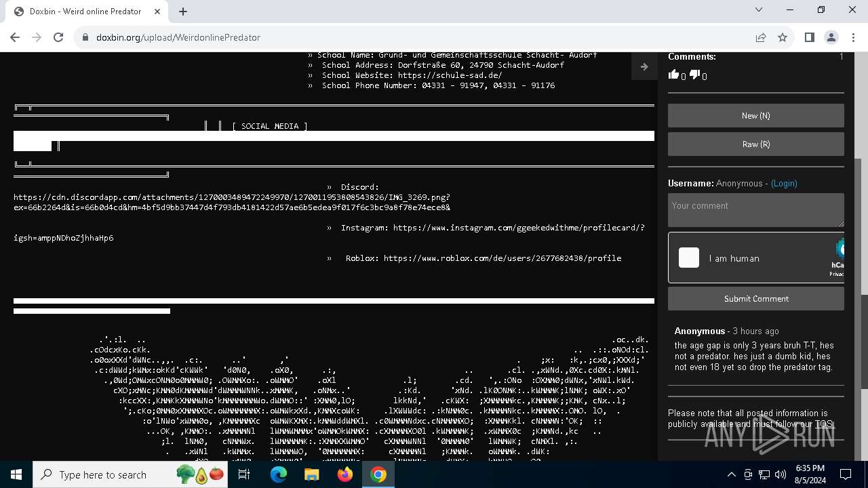Click the hCaptcha logo
Viewport: 868px width, 488px height.
click(839, 249)
